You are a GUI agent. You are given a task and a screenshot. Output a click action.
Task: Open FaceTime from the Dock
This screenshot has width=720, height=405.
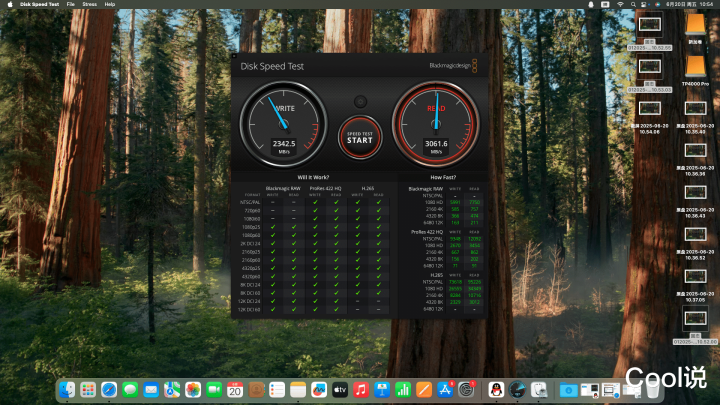click(214, 390)
